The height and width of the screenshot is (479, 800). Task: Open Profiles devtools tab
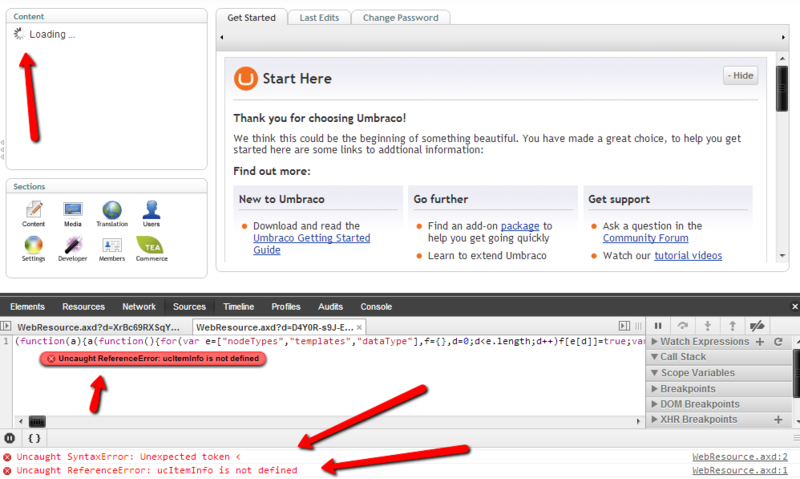(286, 307)
